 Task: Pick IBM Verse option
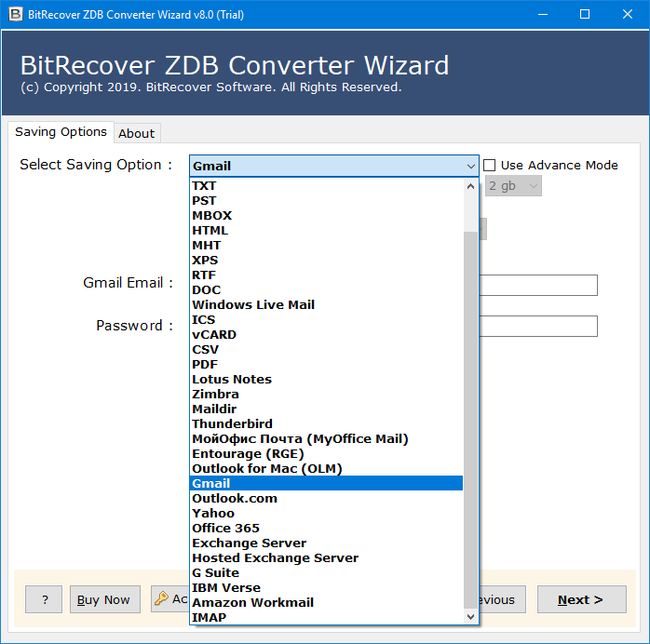pos(326,587)
